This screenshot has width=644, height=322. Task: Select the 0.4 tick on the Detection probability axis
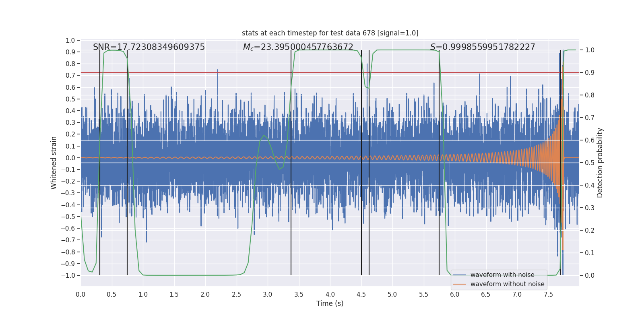click(x=590, y=186)
